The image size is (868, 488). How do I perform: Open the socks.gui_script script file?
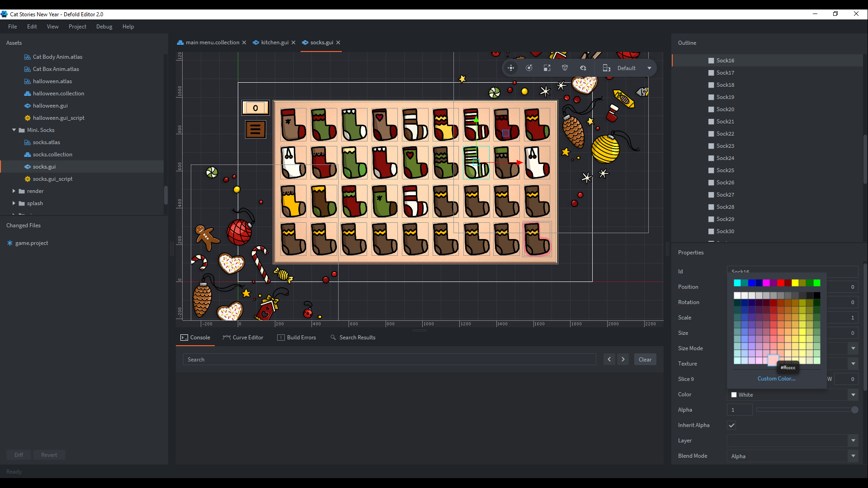(52, 178)
